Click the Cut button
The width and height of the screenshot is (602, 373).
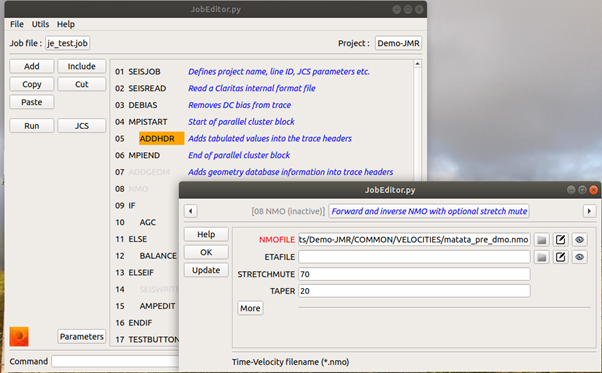click(x=81, y=84)
